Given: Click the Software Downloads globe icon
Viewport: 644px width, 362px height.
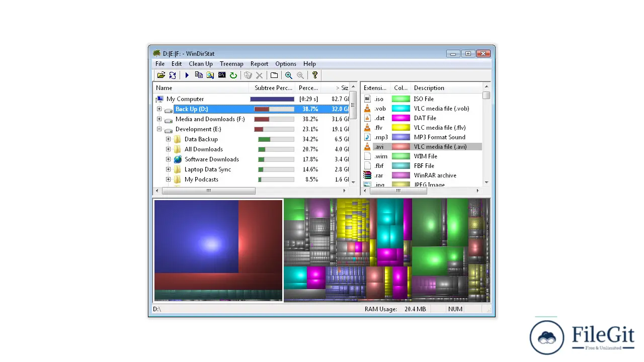Looking at the screenshot, I should click(x=178, y=159).
